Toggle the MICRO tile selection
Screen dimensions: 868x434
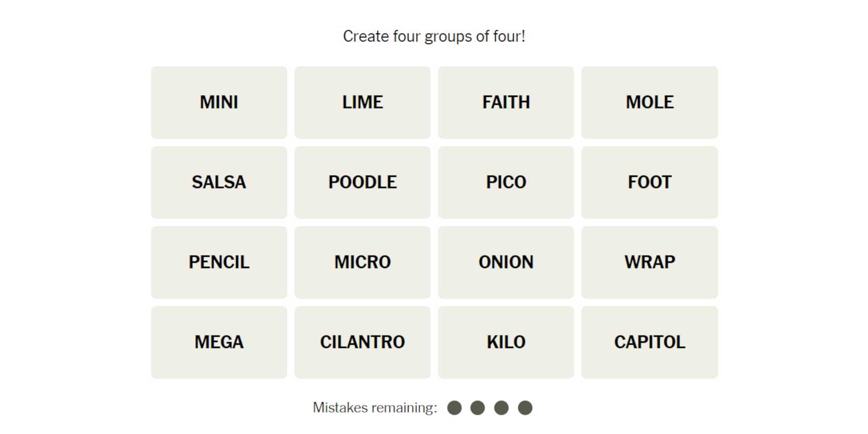(362, 262)
